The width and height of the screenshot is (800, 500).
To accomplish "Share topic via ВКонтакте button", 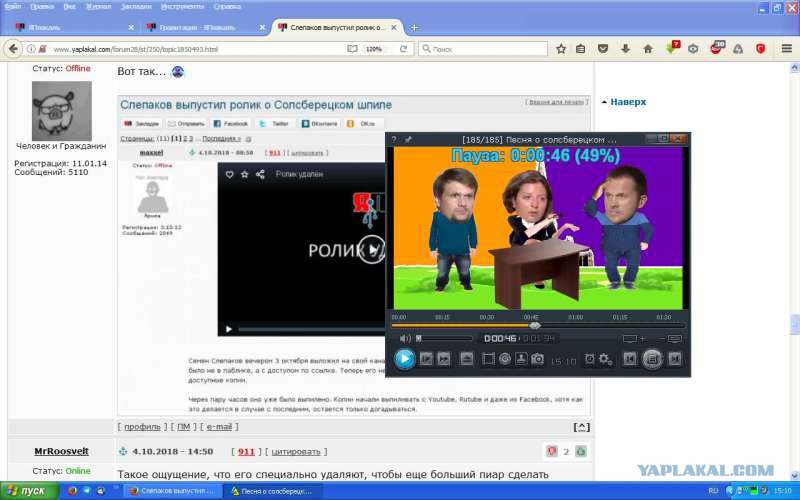I will click(x=319, y=123).
